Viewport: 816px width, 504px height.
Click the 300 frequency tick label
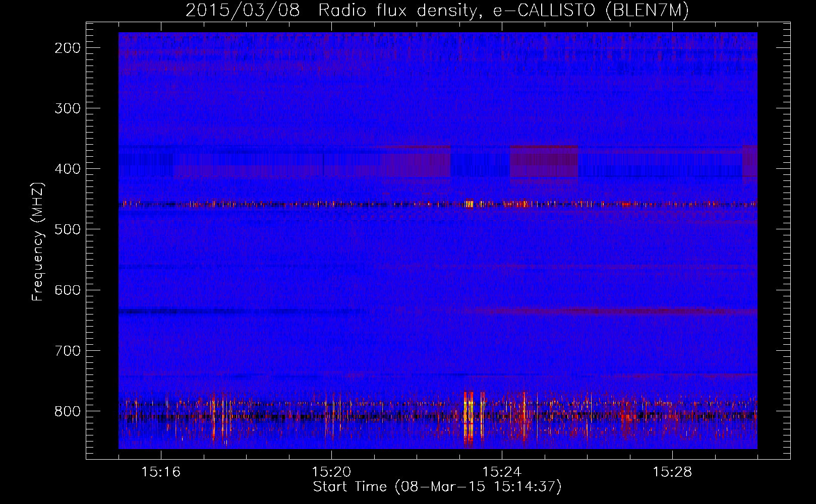(x=67, y=108)
